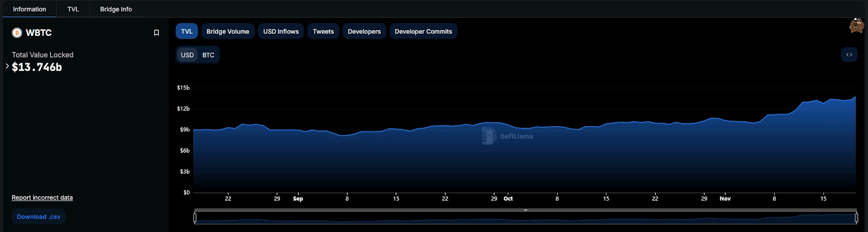Screen dimensions: 868x232
Task: Expand the Total Value Locked breakdown chevron
Action: point(7,66)
